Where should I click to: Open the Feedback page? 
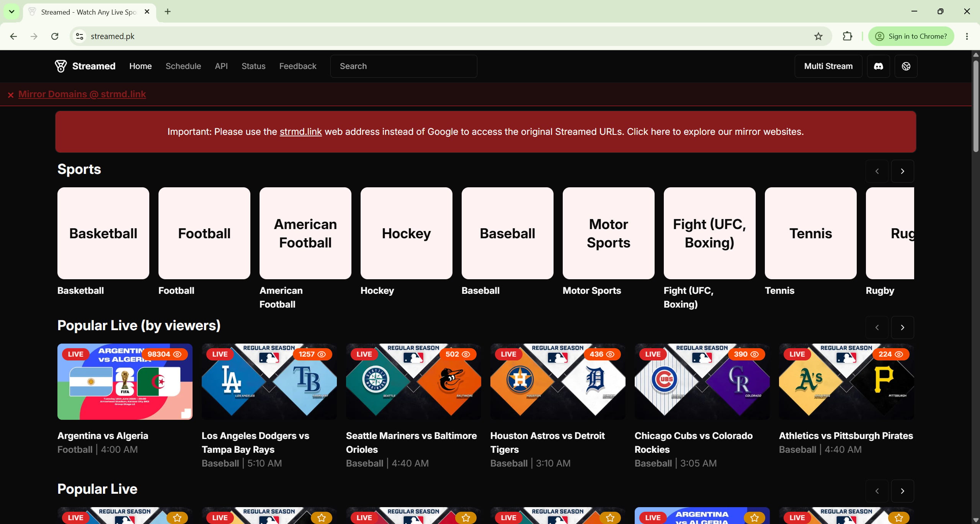pyautogui.click(x=298, y=66)
